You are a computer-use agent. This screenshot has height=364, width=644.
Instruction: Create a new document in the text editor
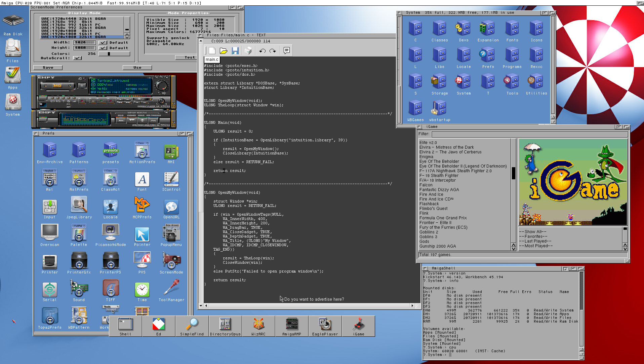(x=212, y=50)
